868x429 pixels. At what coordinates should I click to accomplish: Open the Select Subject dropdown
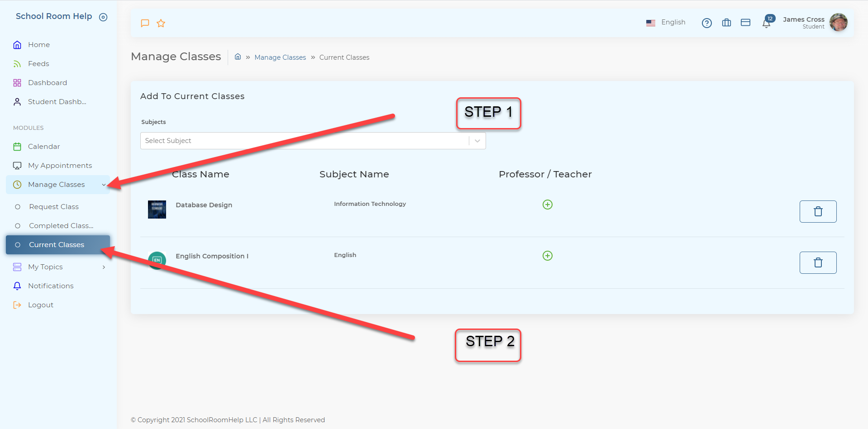(x=313, y=141)
